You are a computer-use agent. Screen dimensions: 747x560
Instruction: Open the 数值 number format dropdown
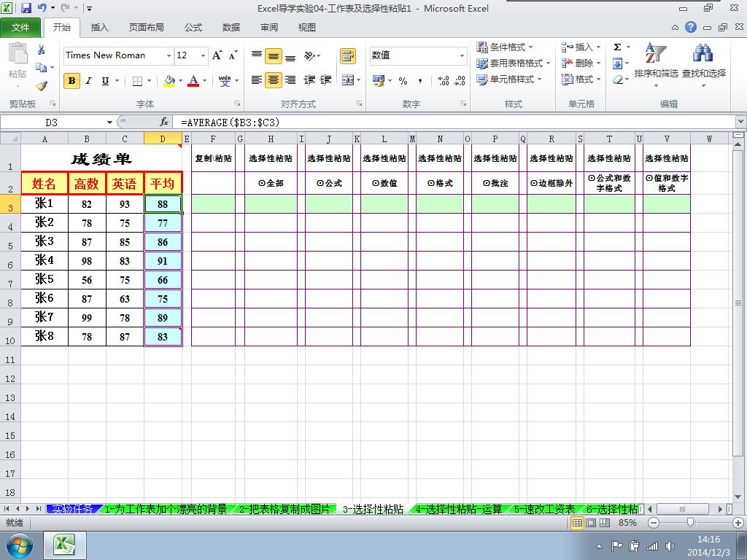pos(462,55)
